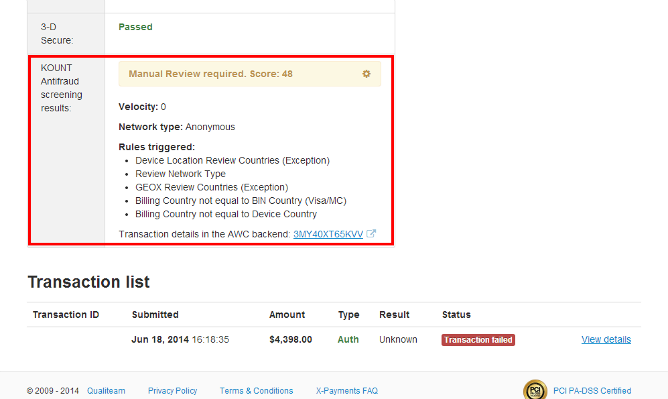Image resolution: width=668 pixels, height=399 pixels.
Task: Click the 3-D Secure: row label
Action: point(57,33)
